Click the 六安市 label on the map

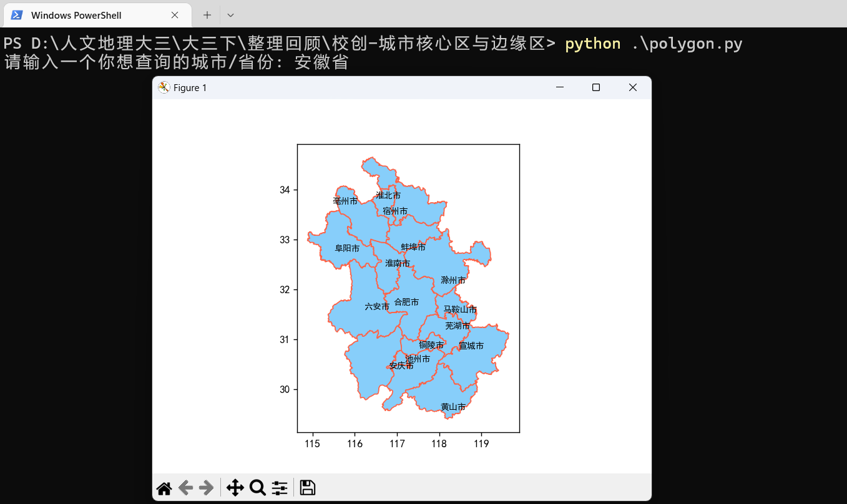[377, 307]
